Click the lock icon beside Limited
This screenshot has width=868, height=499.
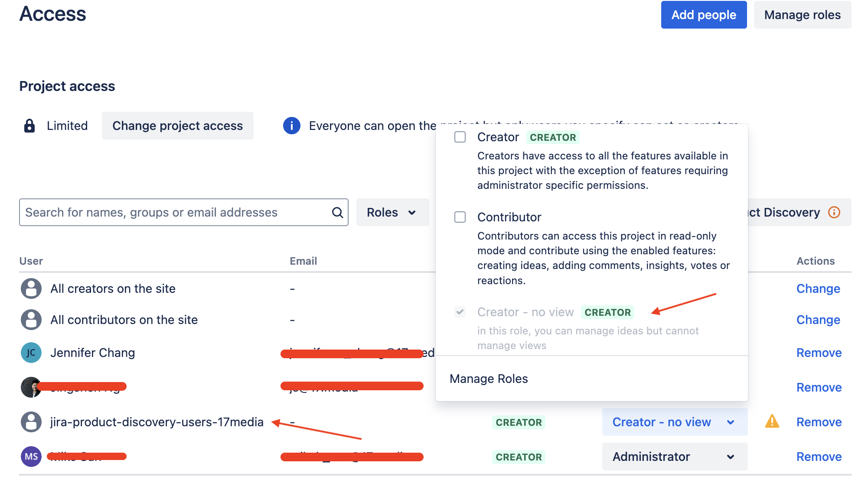coord(29,126)
